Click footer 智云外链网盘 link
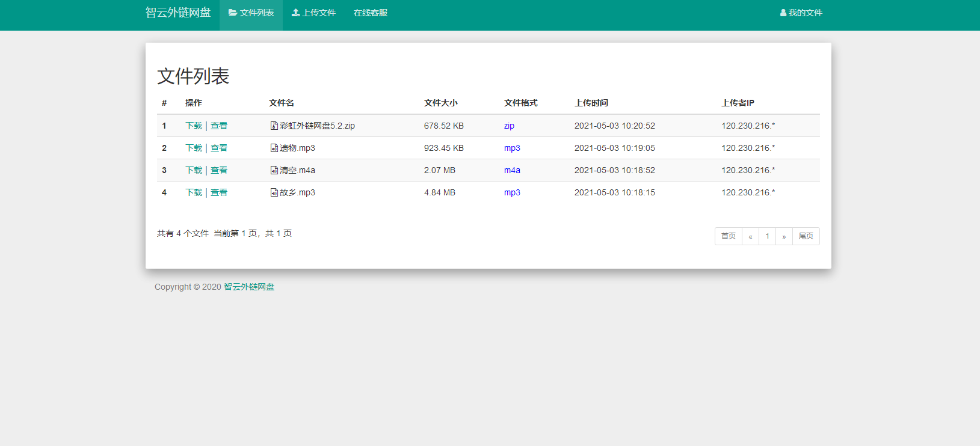Screen dimensions: 980x446 pyautogui.click(x=249, y=287)
